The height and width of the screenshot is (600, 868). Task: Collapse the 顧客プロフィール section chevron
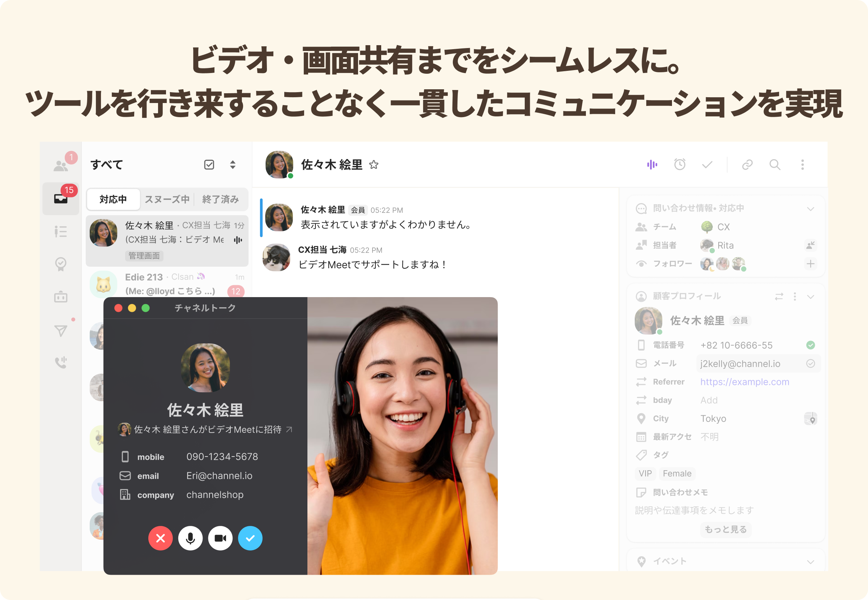(x=810, y=297)
